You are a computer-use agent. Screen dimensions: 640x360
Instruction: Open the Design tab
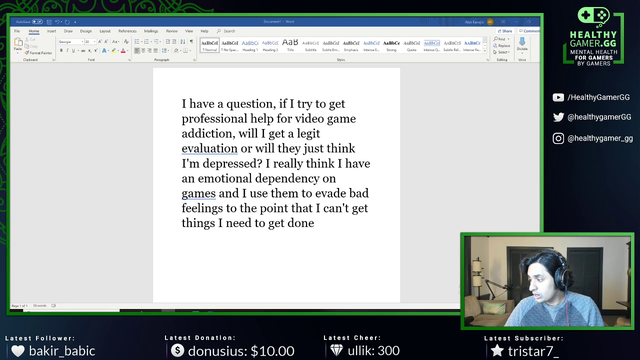coord(86,31)
